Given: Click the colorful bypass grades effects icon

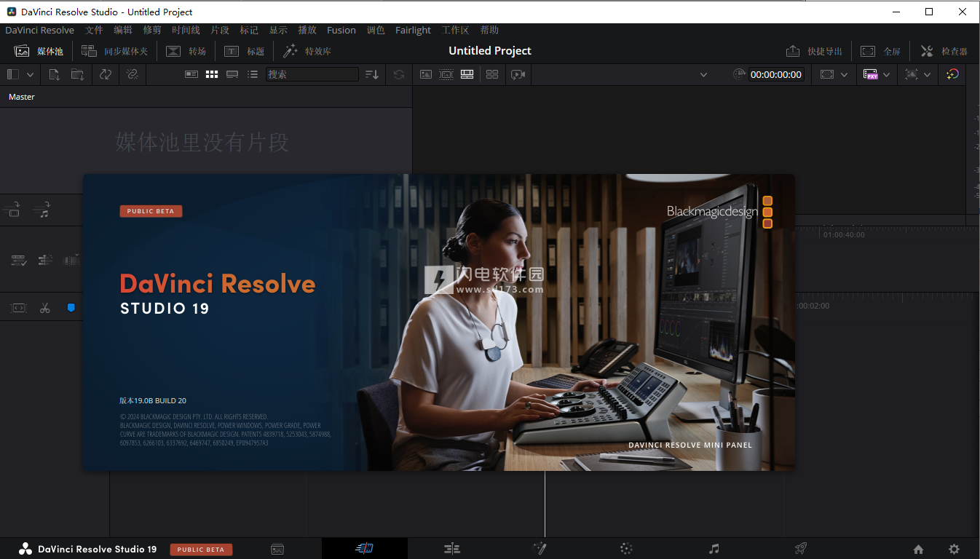Looking at the screenshot, I should (952, 74).
